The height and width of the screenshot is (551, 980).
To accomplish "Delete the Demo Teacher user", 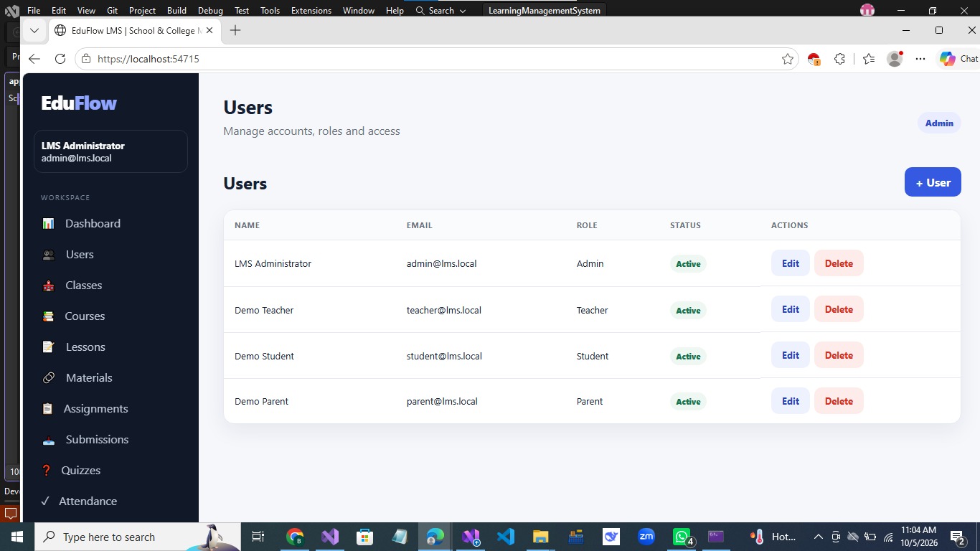I will [x=839, y=309].
